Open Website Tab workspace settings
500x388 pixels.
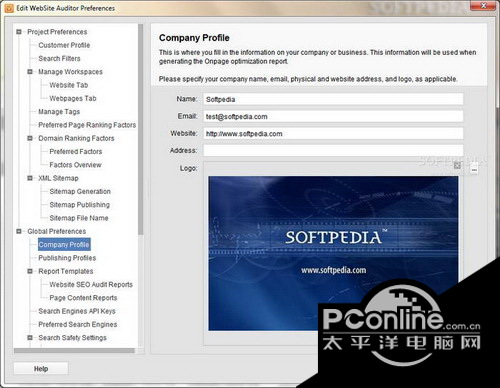point(69,85)
